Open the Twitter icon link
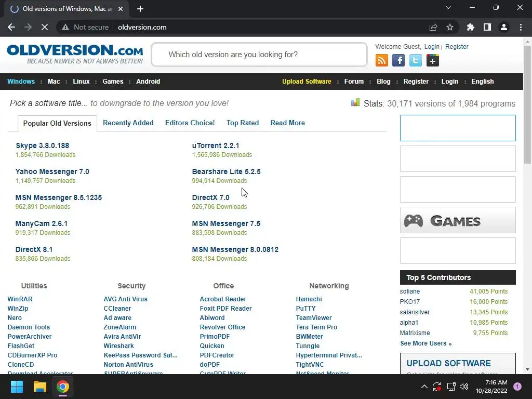 click(x=415, y=60)
